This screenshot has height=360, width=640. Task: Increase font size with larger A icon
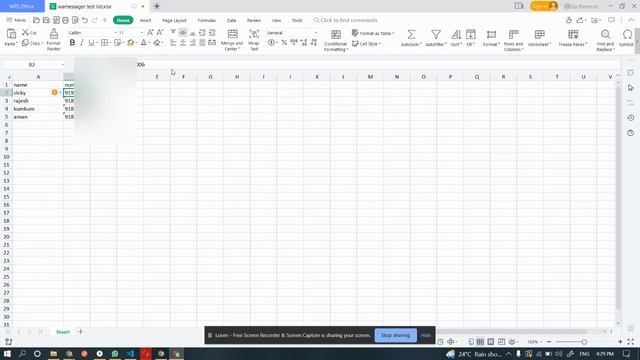[150, 32]
